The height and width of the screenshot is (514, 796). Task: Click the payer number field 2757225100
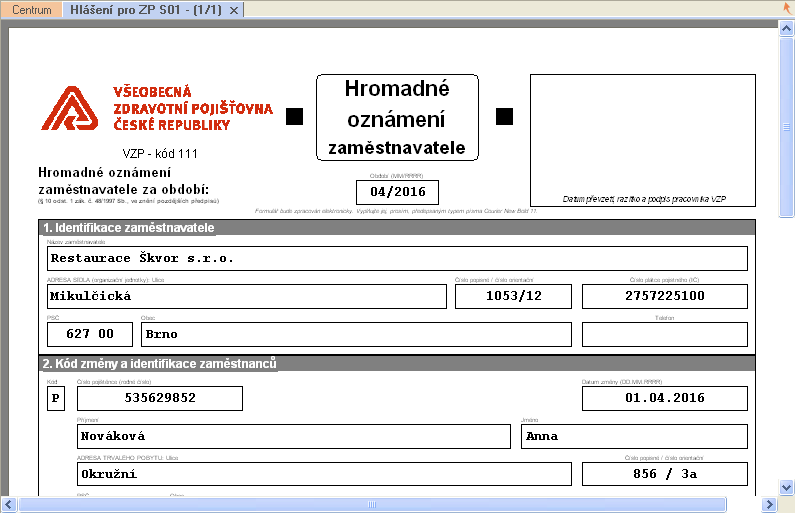[x=665, y=296]
